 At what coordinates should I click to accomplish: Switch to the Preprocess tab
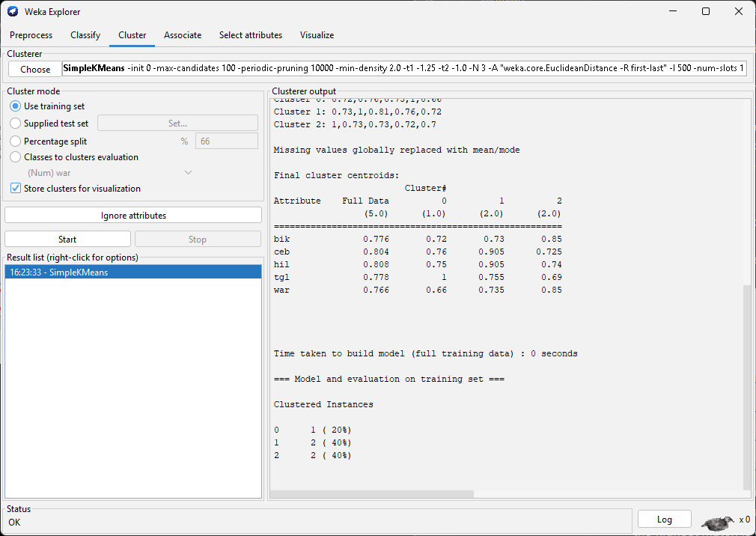click(31, 35)
